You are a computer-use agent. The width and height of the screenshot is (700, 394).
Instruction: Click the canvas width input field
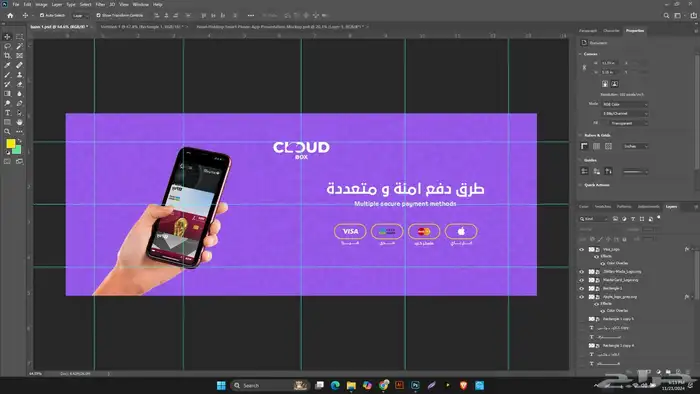point(609,63)
